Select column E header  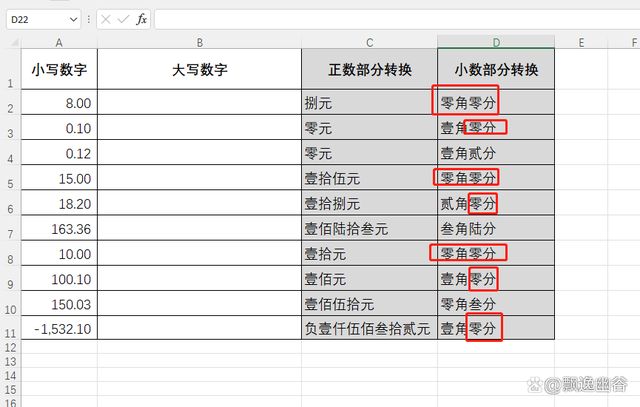coord(581,42)
